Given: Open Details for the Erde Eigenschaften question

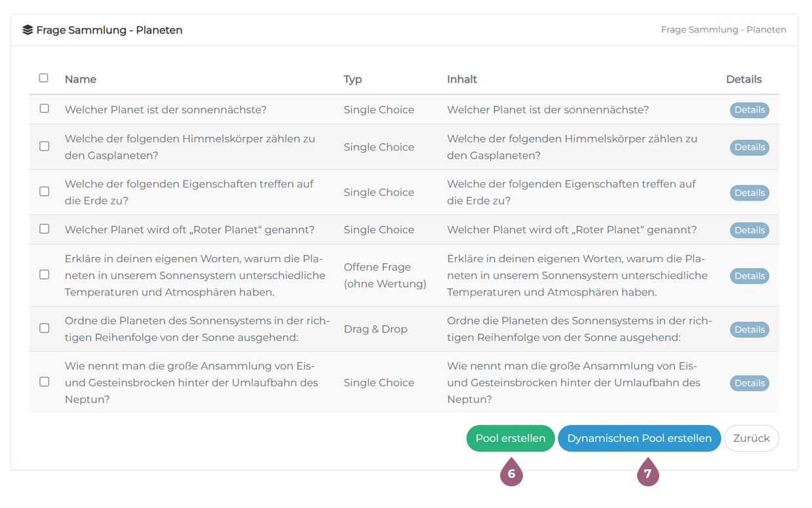Looking at the screenshot, I should click(749, 193).
